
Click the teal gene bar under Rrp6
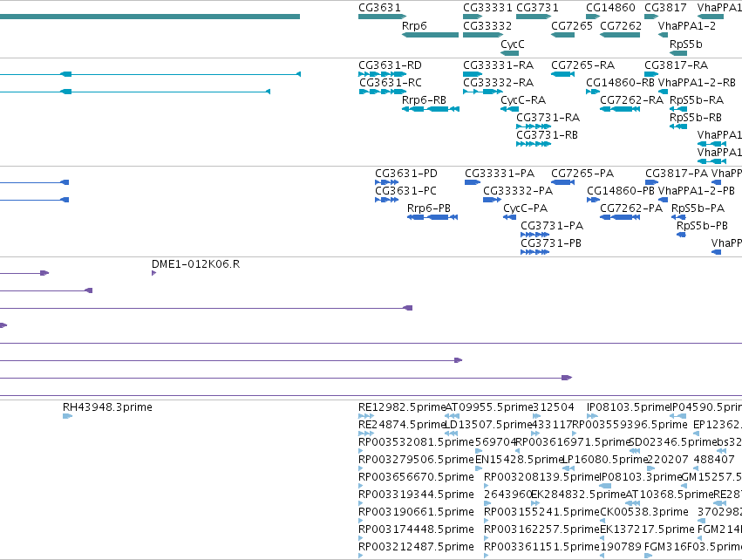[x=430, y=35]
